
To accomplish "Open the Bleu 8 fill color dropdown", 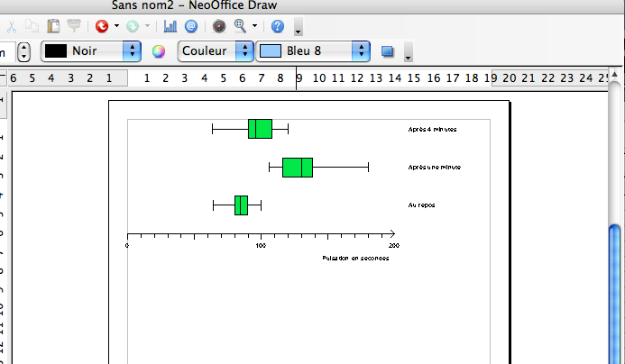I will (x=362, y=51).
